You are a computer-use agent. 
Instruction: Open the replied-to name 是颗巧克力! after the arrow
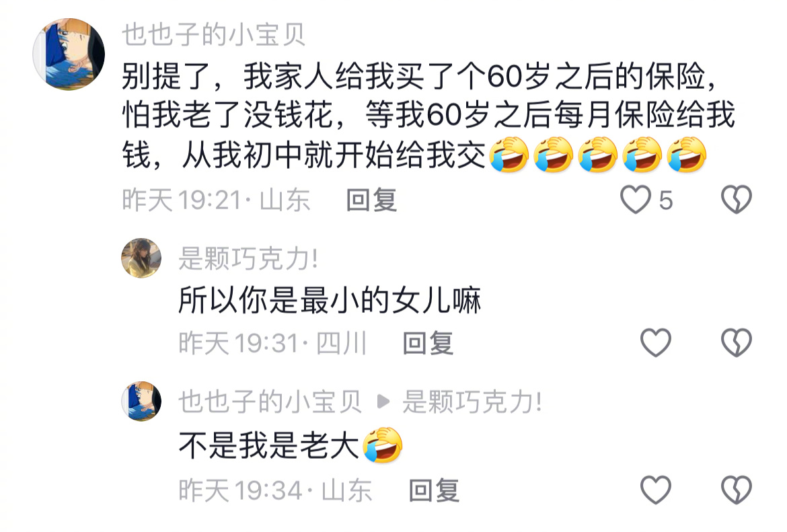[472, 402]
